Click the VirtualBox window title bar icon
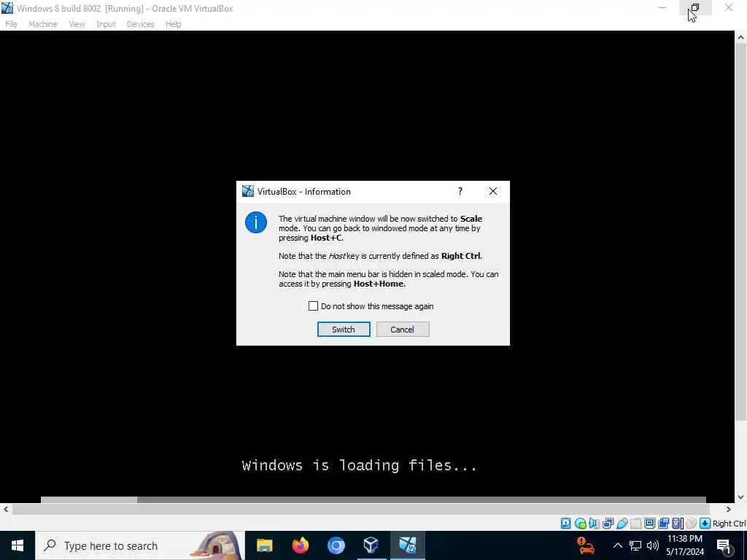This screenshot has width=747, height=560. click(7, 8)
